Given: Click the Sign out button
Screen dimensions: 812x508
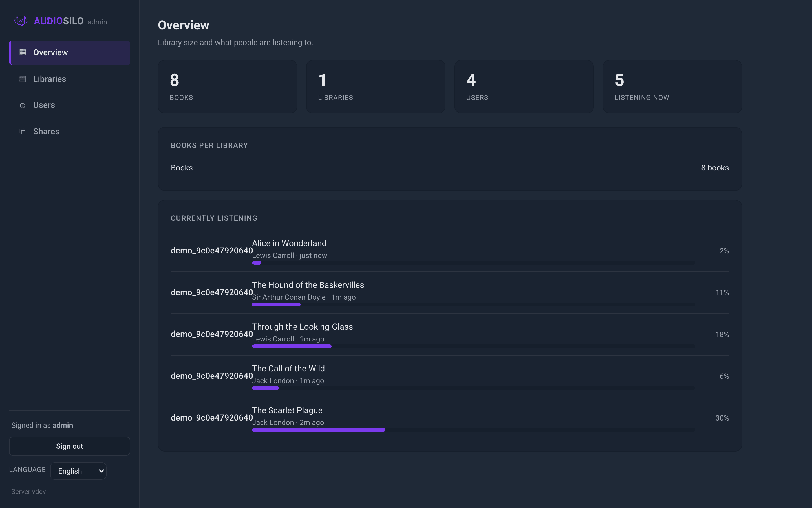Looking at the screenshot, I should tap(69, 446).
